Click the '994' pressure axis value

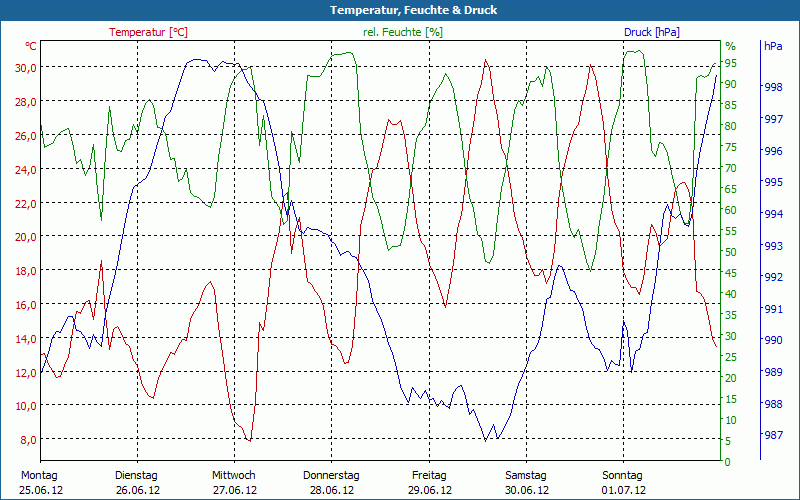click(773, 214)
